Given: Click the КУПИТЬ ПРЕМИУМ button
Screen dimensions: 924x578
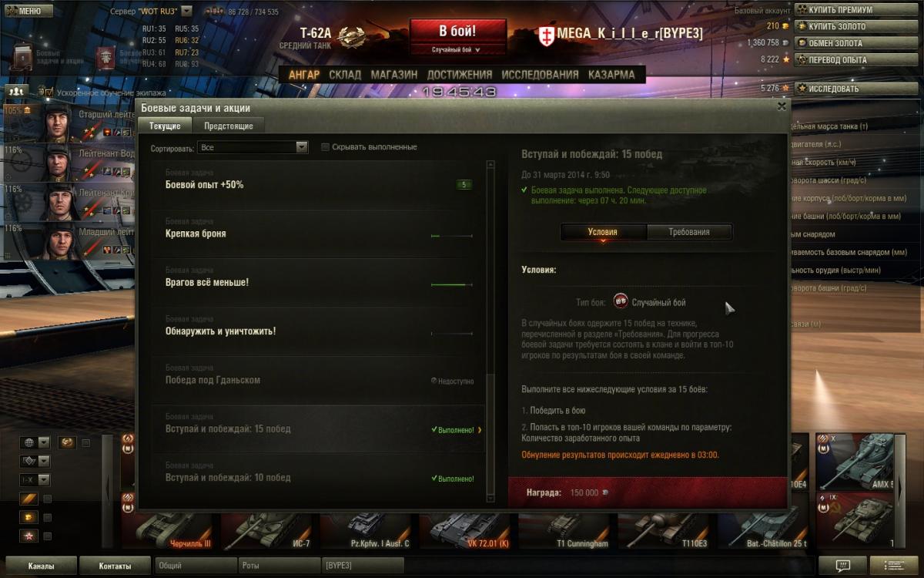Looking at the screenshot, I should pos(845,10).
